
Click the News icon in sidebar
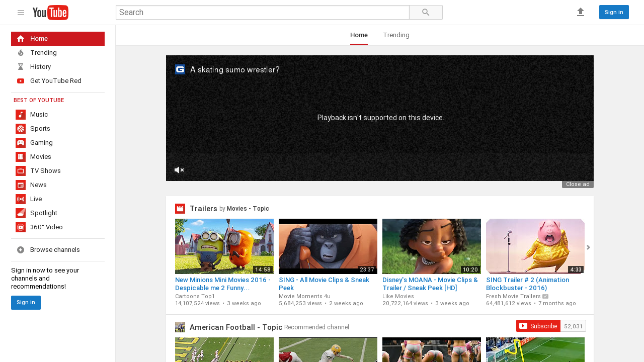pos(21,185)
